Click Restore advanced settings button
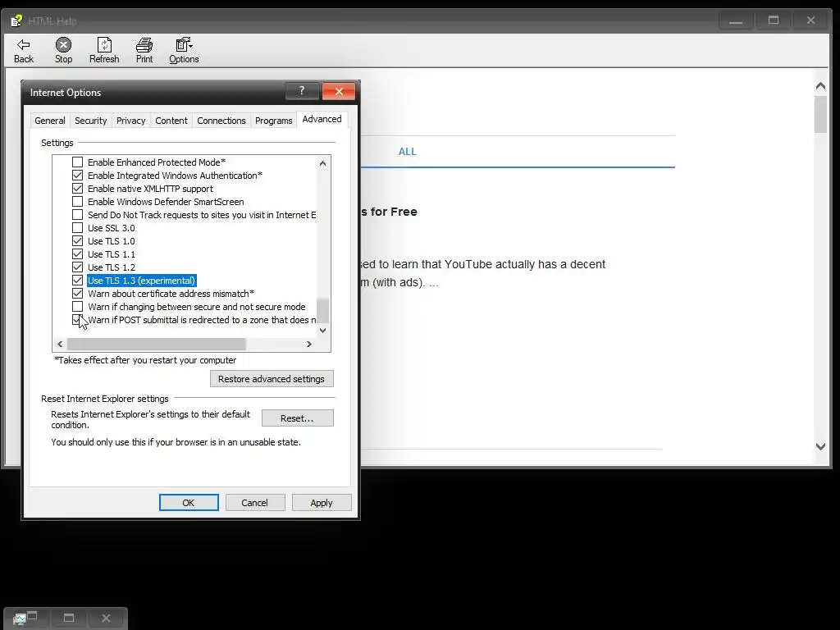 point(272,379)
